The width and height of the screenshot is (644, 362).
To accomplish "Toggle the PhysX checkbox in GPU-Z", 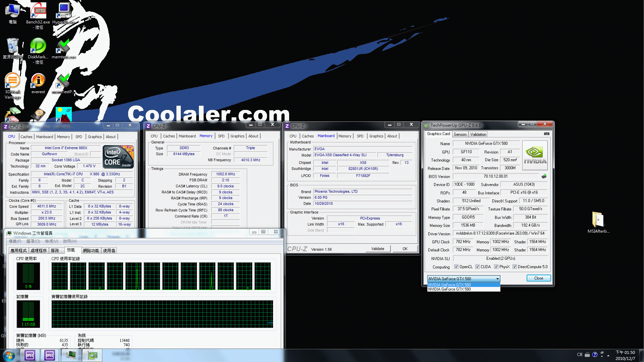I will [x=496, y=267].
